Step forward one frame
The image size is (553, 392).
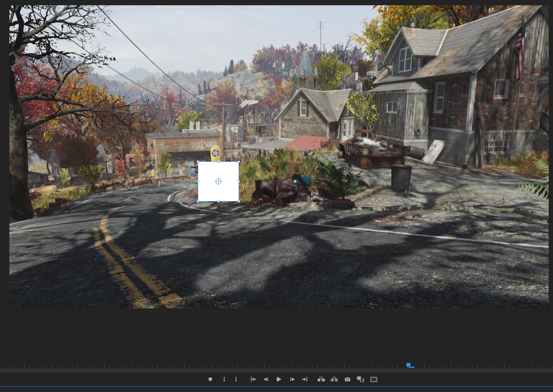(292, 379)
